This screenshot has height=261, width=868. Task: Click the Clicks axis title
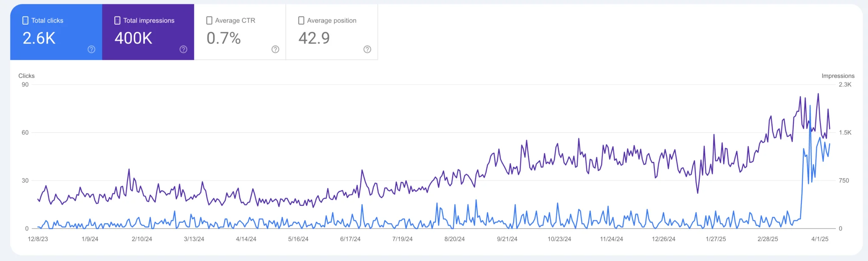tap(26, 76)
